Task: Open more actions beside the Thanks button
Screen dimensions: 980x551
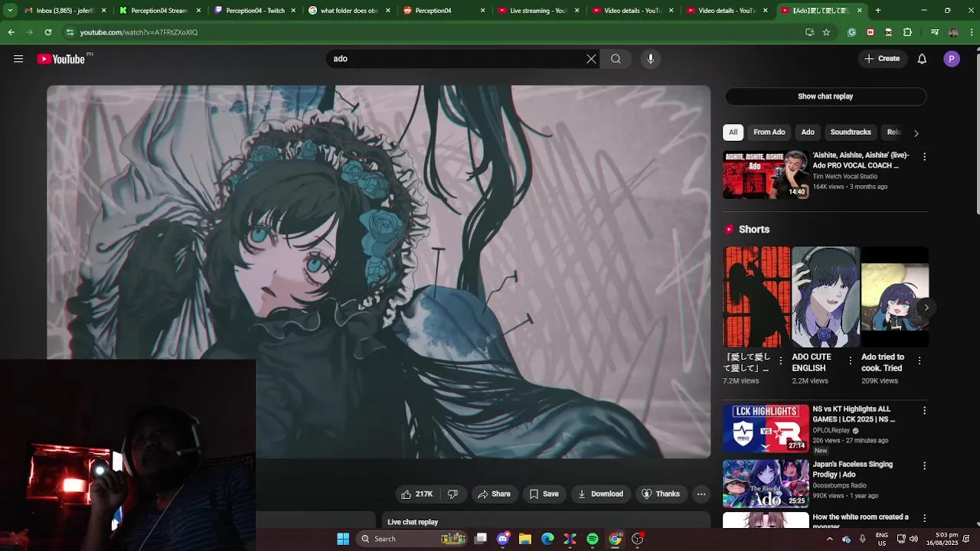Action: click(x=701, y=494)
